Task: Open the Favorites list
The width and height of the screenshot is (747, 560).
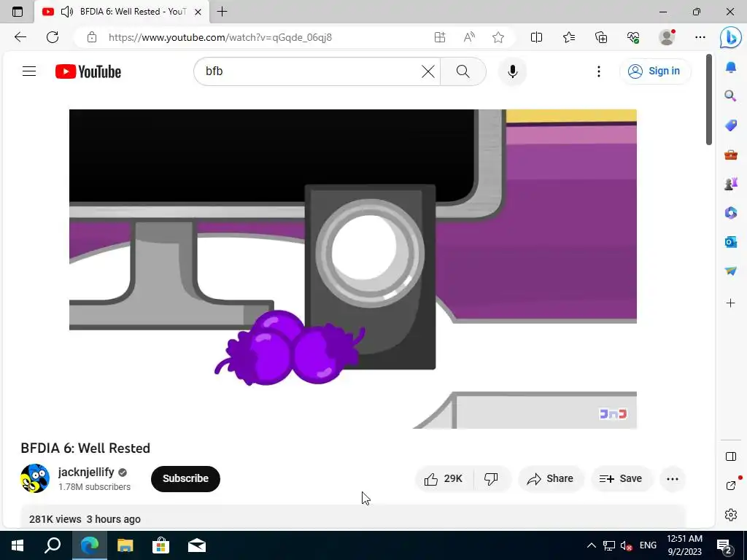Action: [x=569, y=37]
